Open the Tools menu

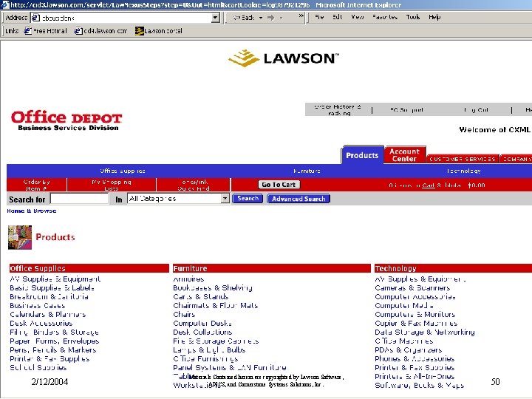tap(413, 17)
